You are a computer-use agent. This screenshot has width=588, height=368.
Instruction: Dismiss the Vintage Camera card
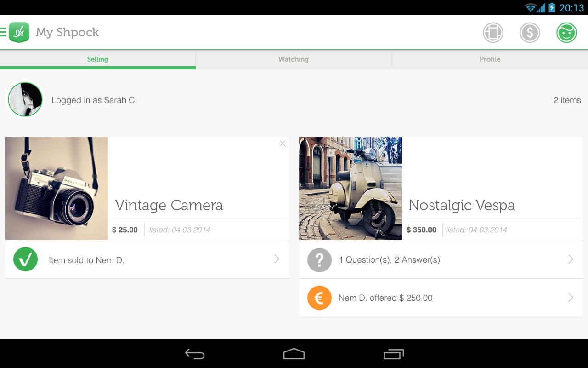coord(283,144)
